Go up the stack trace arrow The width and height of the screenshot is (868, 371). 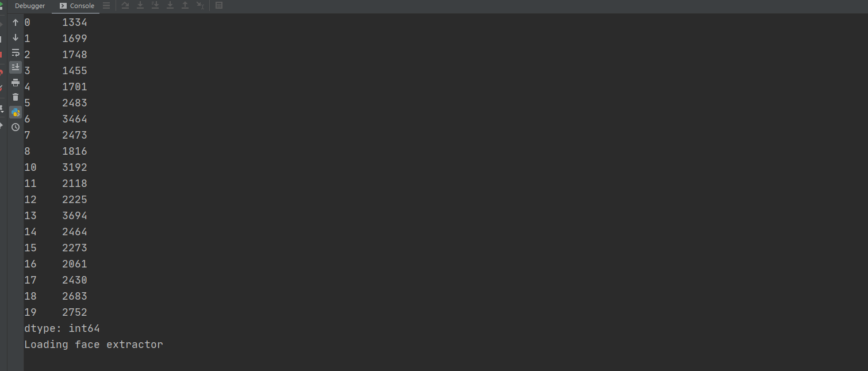click(16, 23)
